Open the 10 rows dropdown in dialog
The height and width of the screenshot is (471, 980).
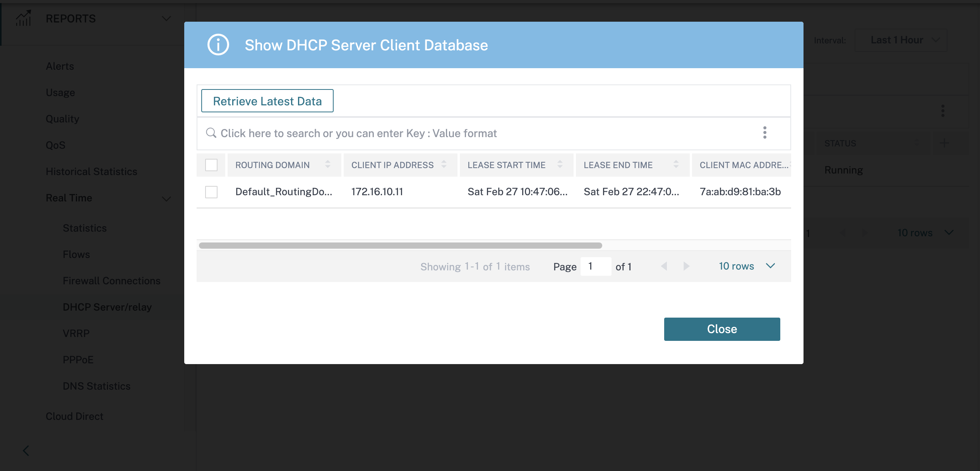[747, 266]
